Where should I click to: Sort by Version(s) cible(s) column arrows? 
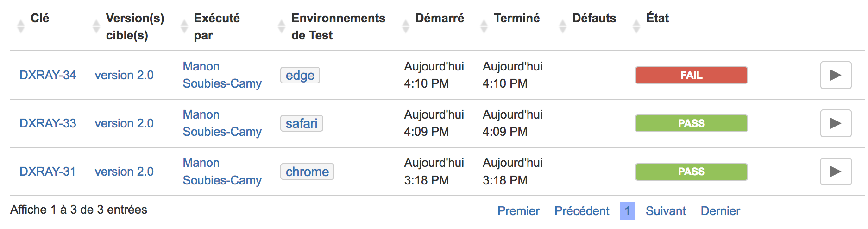coord(96,26)
